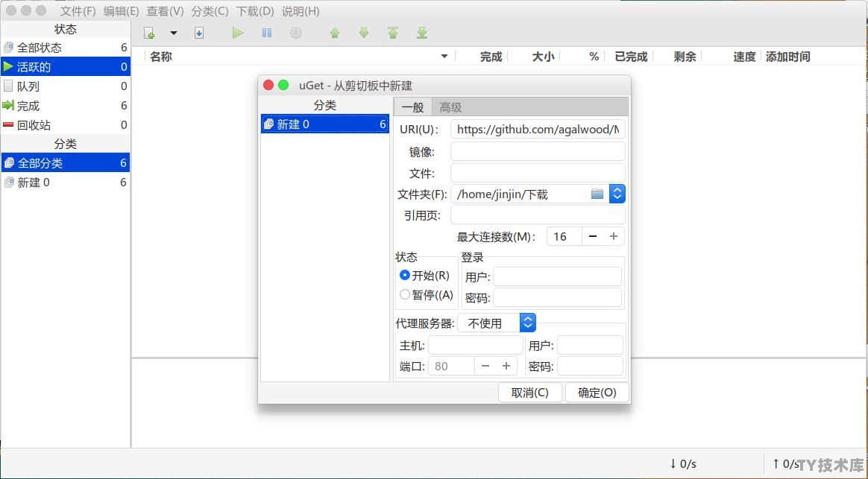Open the 下载(D) menu
The height and width of the screenshot is (479, 868).
coord(254,11)
